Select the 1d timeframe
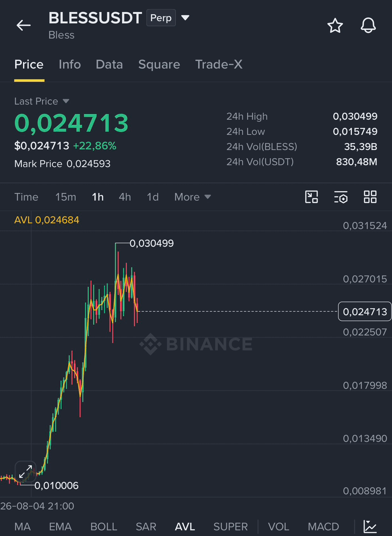Screen dimensions: 392x536 pyautogui.click(x=152, y=197)
